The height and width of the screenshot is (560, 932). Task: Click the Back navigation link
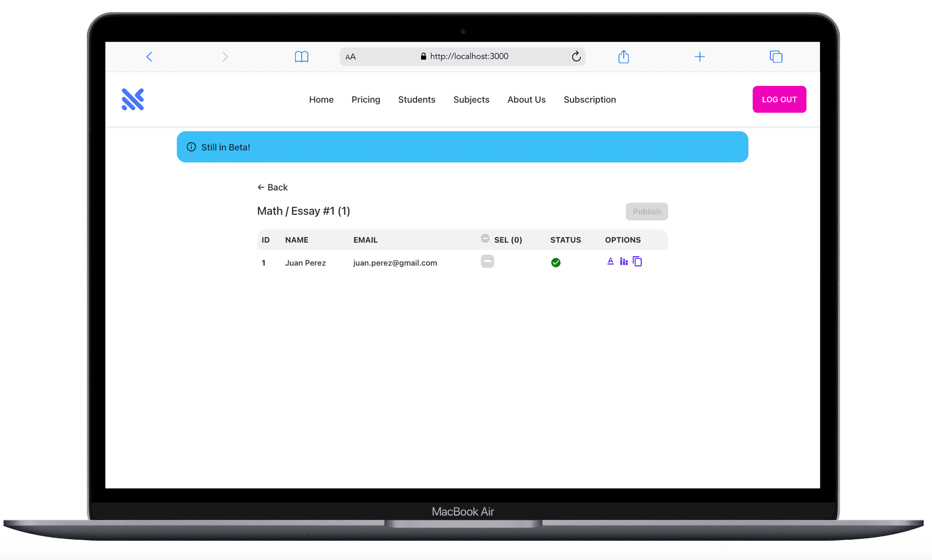coord(273,187)
